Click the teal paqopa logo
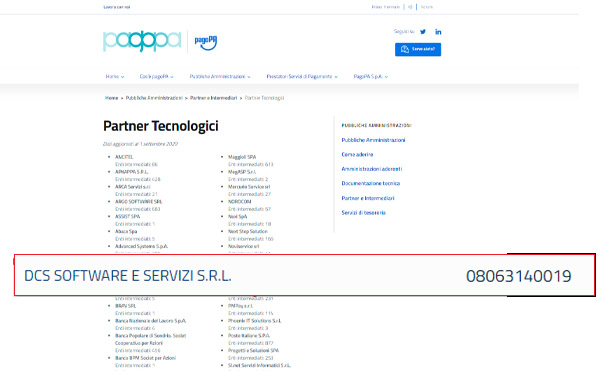This screenshot has width=601, height=371. coord(142,41)
